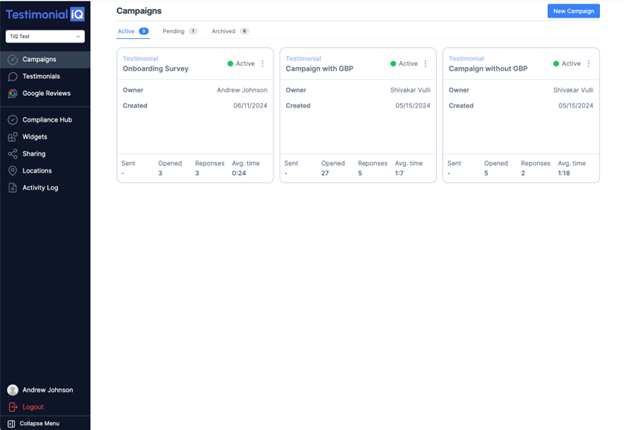Viewport: 624px width, 430px height.
Task: Click Opened value 27
Action: pyautogui.click(x=325, y=173)
